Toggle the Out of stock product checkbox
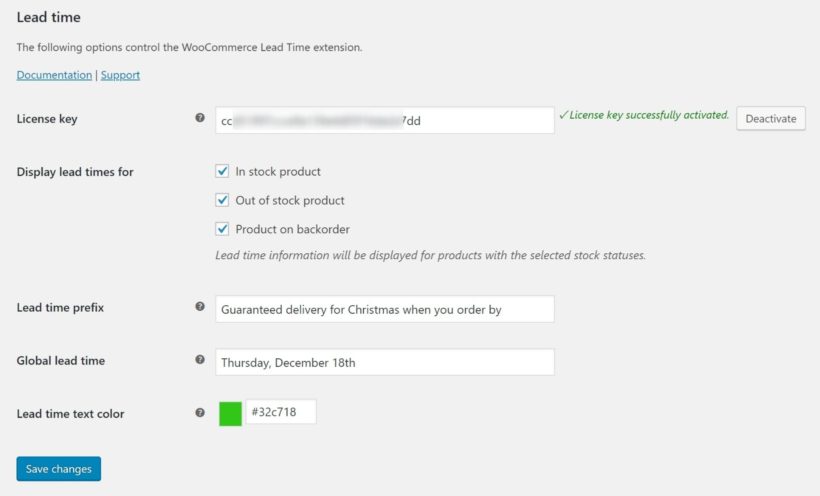The height and width of the screenshot is (496, 820). (223, 200)
